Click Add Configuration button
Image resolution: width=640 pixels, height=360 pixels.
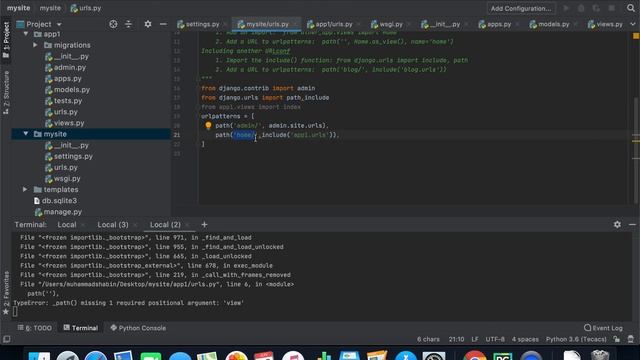(x=521, y=8)
